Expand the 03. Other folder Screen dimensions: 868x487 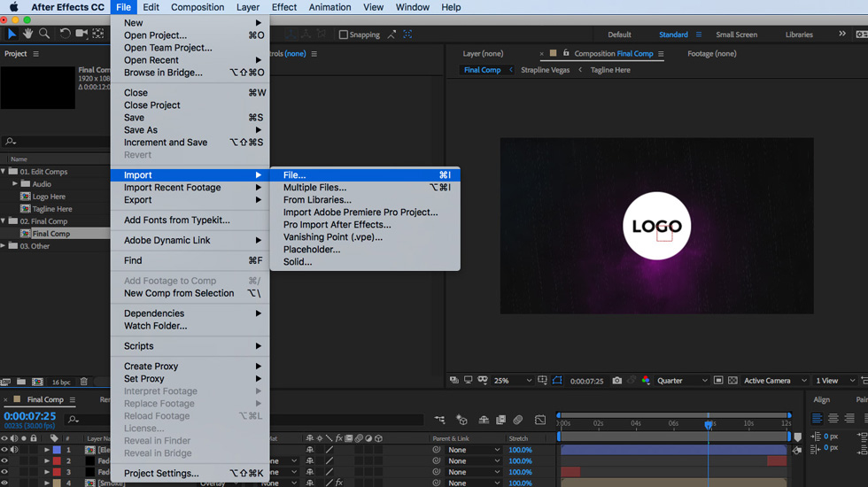(x=4, y=246)
